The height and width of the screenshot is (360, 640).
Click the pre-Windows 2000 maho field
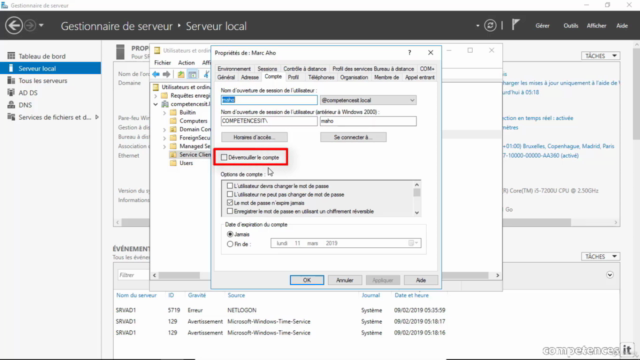point(368,121)
